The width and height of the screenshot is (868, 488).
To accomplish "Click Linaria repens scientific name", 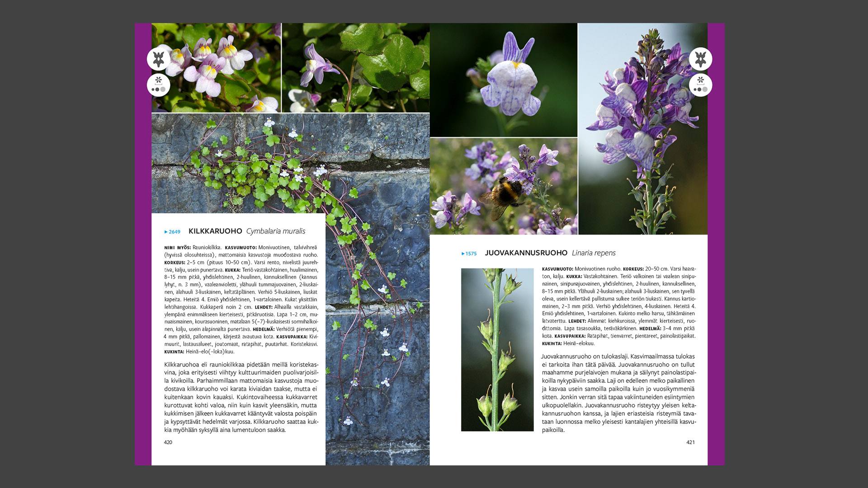I will tap(594, 253).
